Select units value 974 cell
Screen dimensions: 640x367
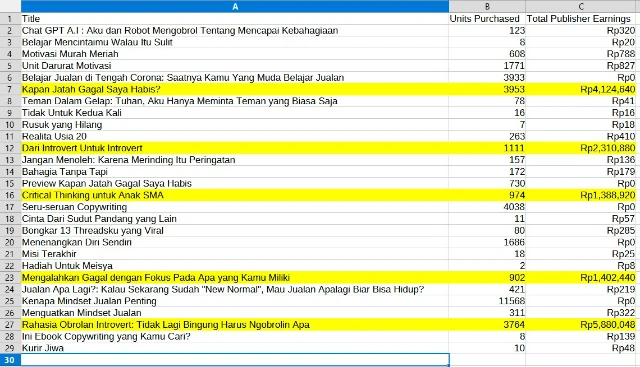pyautogui.click(x=487, y=195)
